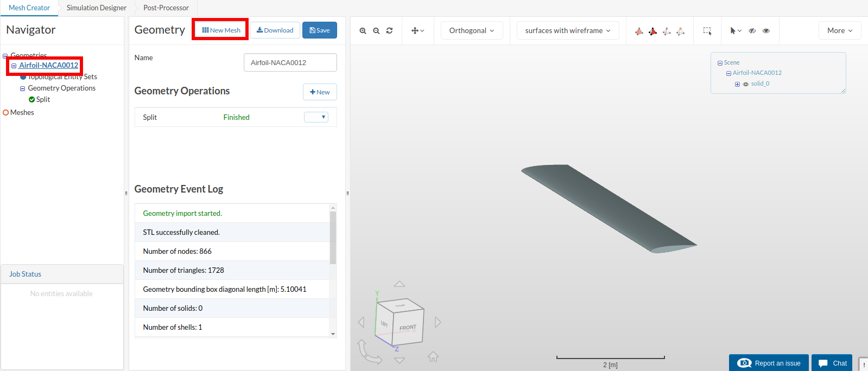Save the geometry
Screen dimensions: 868x371
320,30
